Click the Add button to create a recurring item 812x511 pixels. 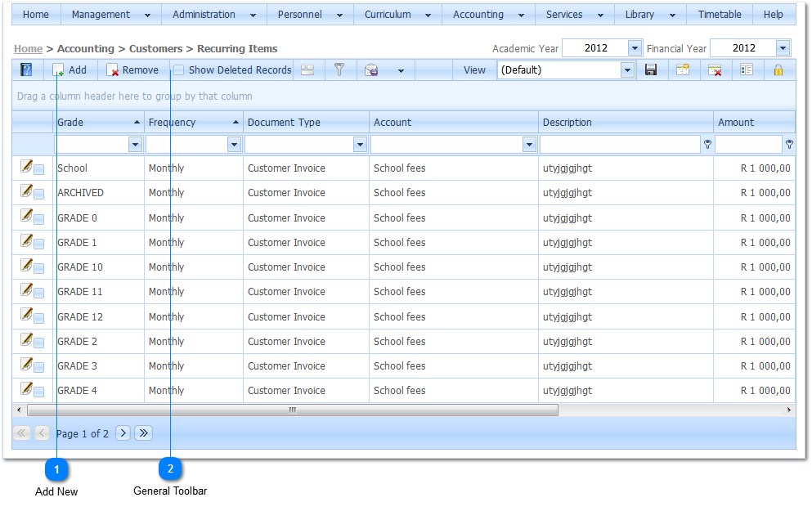point(70,69)
